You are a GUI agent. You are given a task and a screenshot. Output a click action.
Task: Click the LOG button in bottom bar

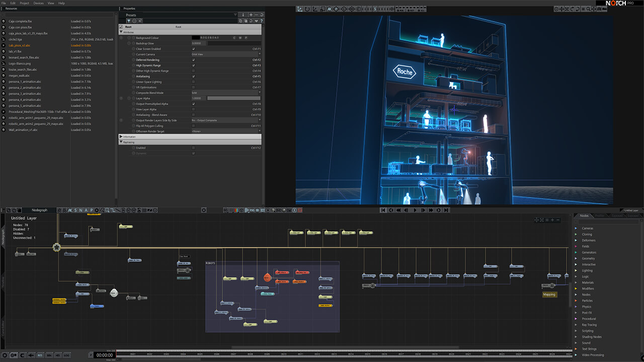67,355
